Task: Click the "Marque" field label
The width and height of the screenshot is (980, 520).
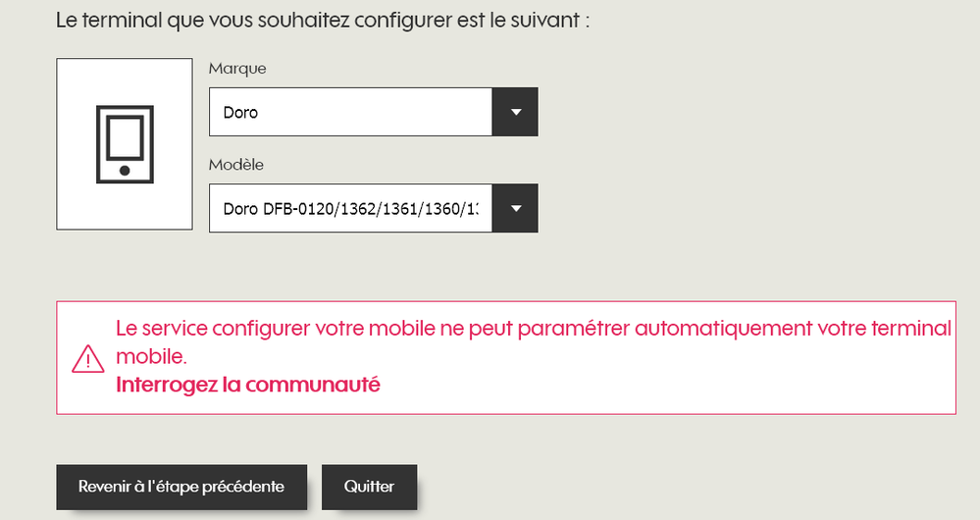Action: [237, 69]
